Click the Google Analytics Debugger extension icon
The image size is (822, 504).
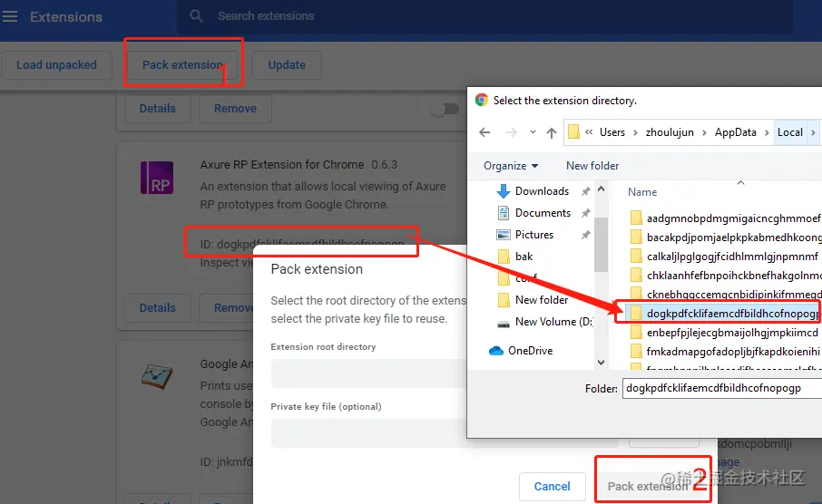pyautogui.click(x=157, y=376)
